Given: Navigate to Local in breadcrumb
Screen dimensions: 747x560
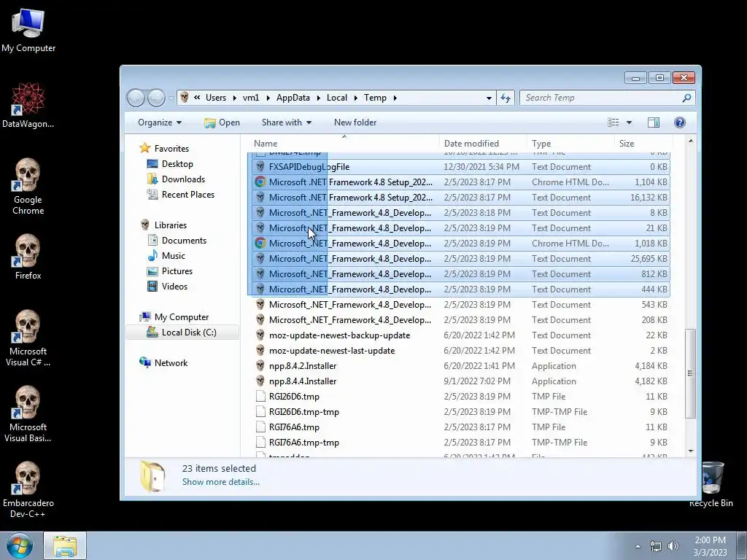Looking at the screenshot, I should click(337, 98).
